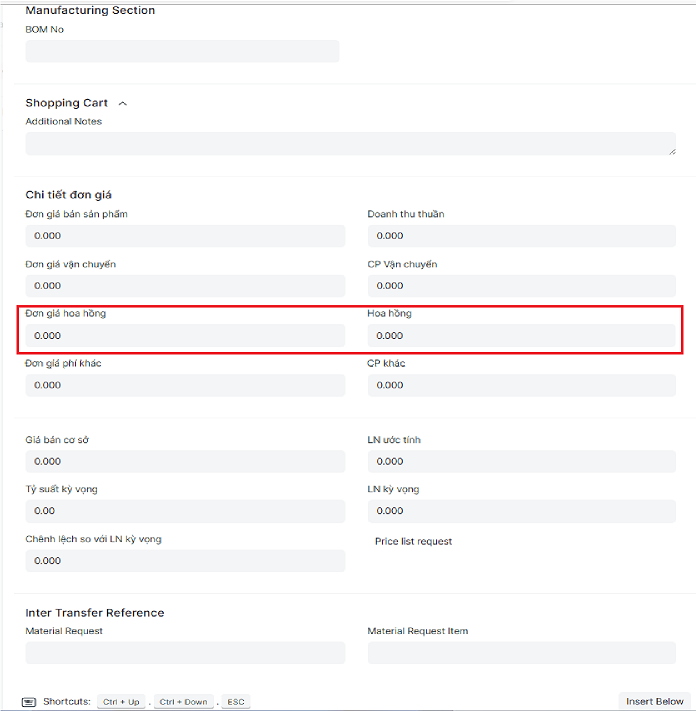Select the LN ước tính field

point(521,461)
